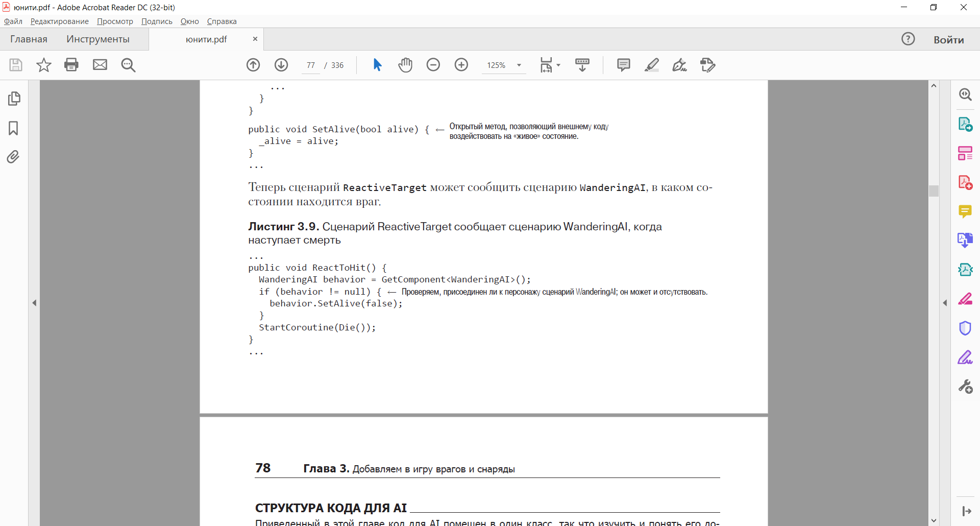The image size is (980, 526).
Task: Open the Export PDF tool in the right pane
Action: coord(965,124)
